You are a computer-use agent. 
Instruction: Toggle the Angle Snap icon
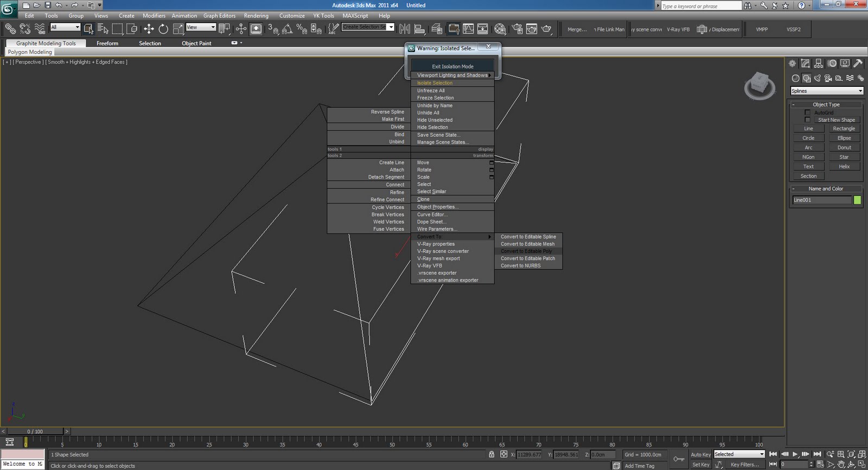pos(287,29)
